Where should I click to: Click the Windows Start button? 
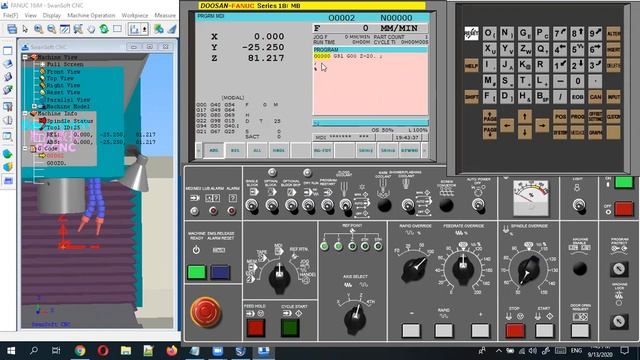coord(11,351)
